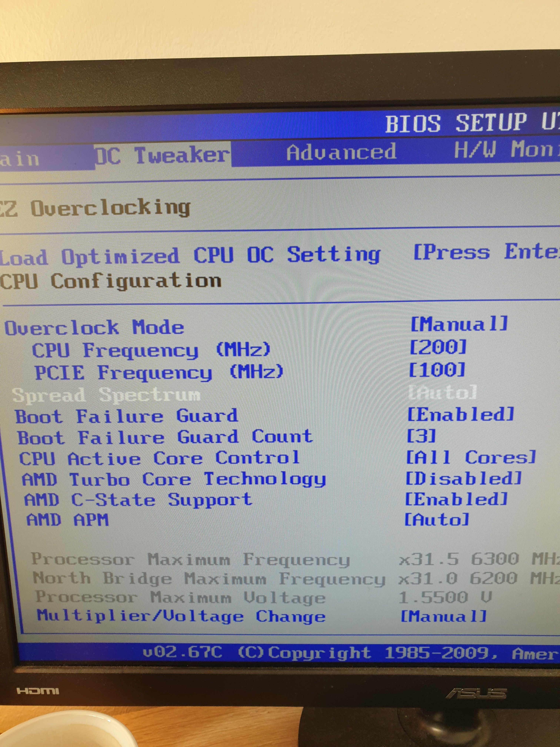The image size is (560, 747).
Task: Select the greyed Spread Spectrum Auto value
Action: [442, 392]
